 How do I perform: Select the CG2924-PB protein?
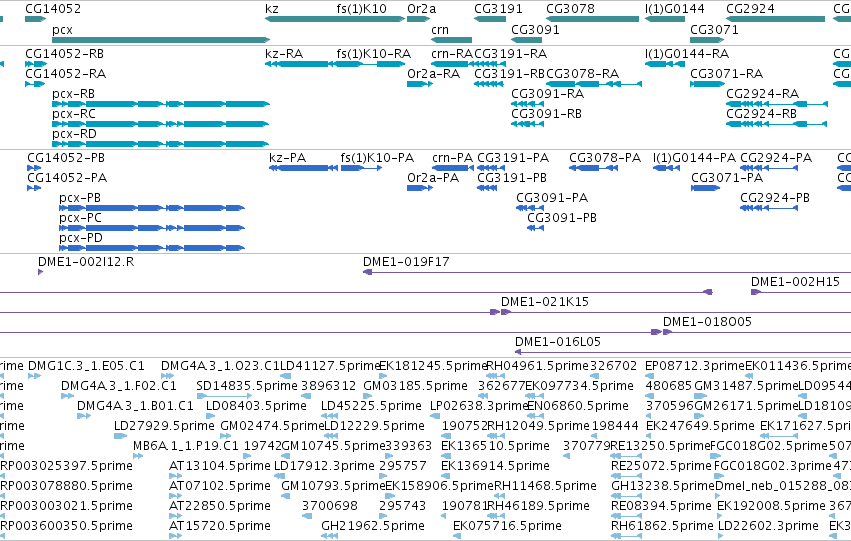[x=769, y=208]
